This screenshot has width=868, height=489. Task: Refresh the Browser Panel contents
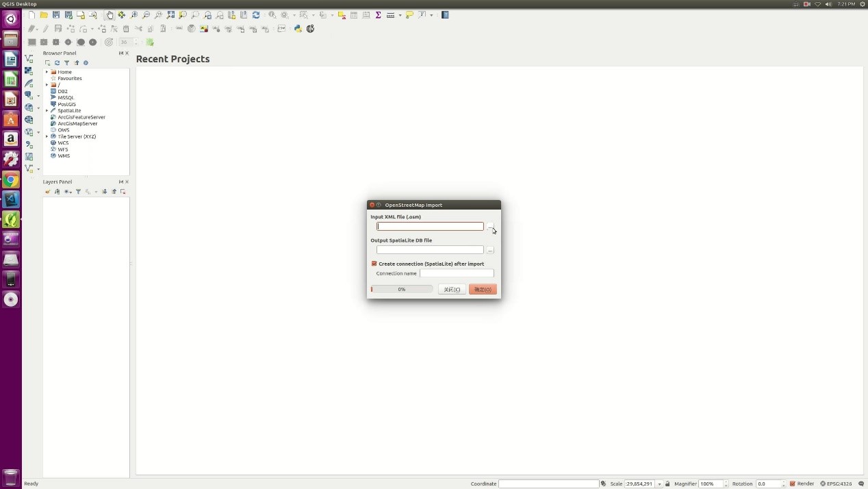point(57,63)
